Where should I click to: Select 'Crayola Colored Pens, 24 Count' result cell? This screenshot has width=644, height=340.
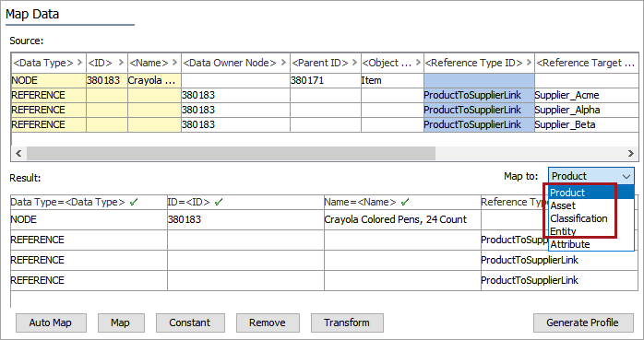tap(402, 219)
